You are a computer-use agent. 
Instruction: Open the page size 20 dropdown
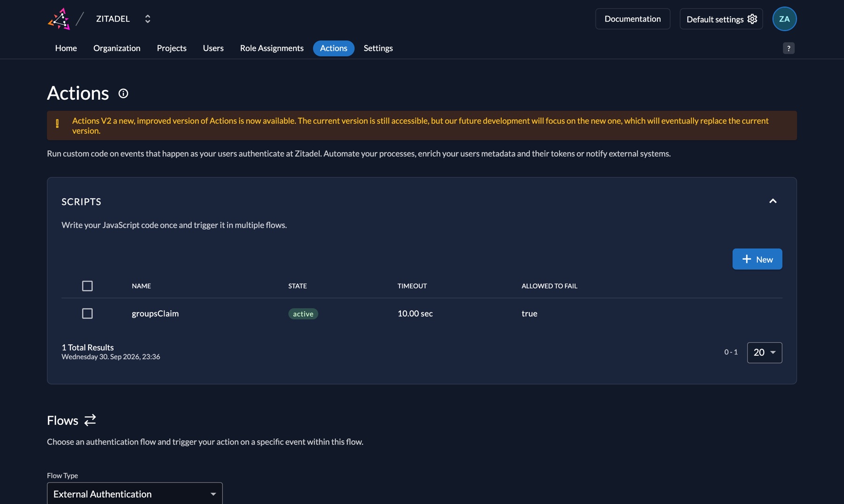coord(764,352)
